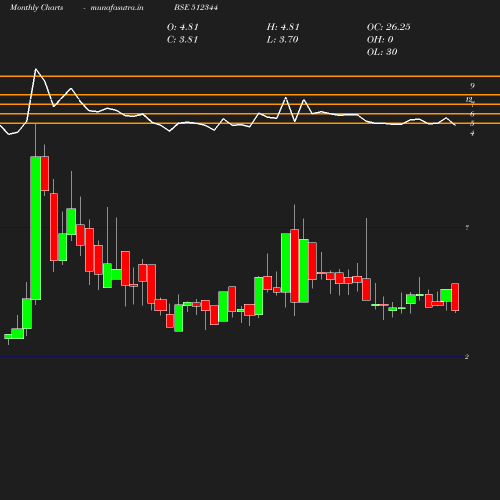Select the low value 'L: 3.70'
Viewport: 500px width, 500px height.
pyautogui.click(x=283, y=40)
